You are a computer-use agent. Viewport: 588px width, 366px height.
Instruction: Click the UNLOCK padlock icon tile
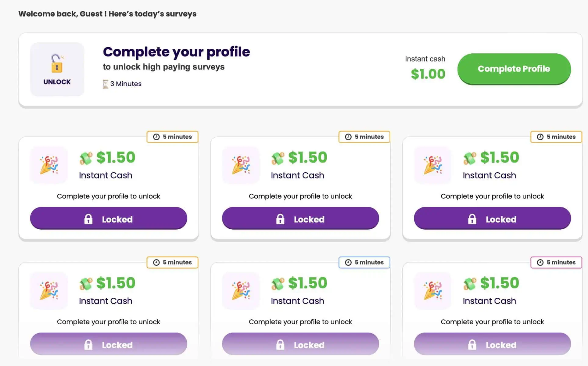[x=57, y=69]
